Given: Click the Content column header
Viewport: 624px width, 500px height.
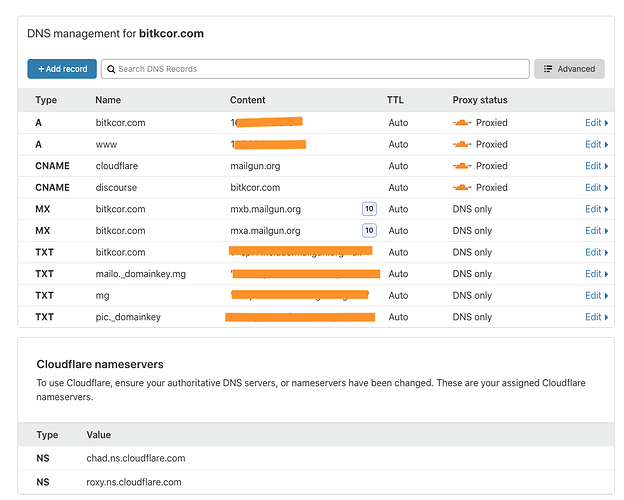Looking at the screenshot, I should click(248, 100).
